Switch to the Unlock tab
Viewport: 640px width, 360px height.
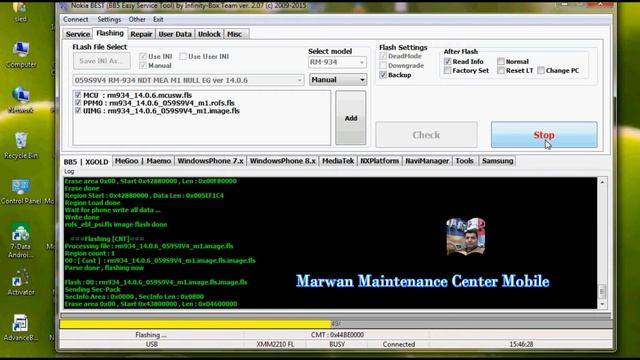209,34
